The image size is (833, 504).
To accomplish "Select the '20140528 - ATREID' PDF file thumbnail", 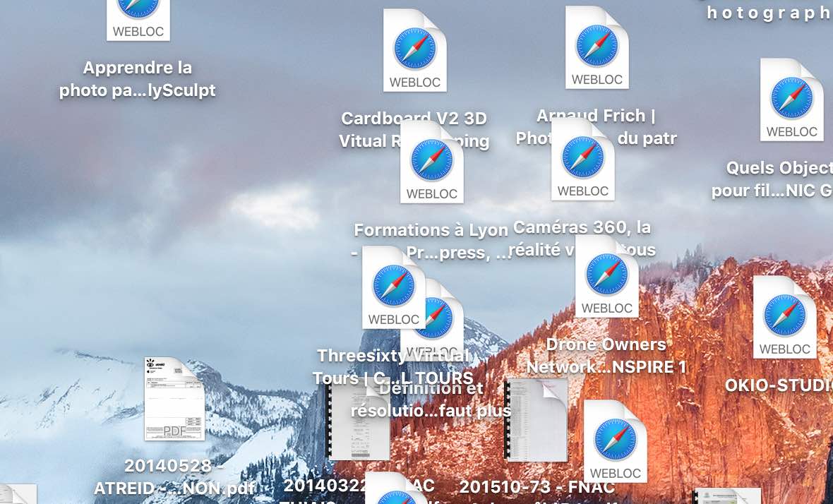I will [x=174, y=399].
